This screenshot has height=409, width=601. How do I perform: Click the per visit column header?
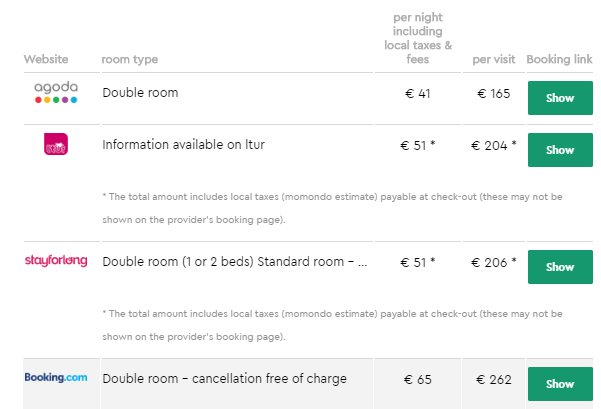pos(494,59)
